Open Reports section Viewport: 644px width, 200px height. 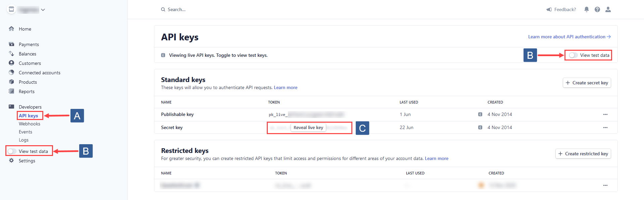click(27, 91)
